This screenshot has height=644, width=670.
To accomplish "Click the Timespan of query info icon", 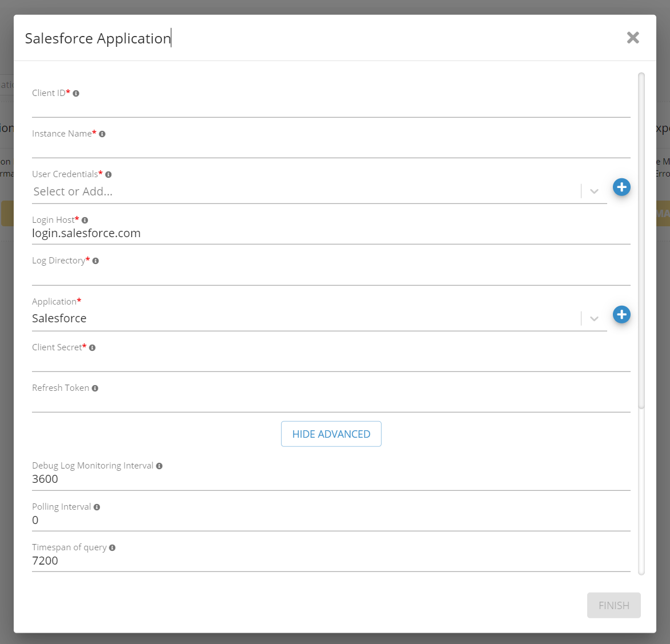I will coord(113,547).
